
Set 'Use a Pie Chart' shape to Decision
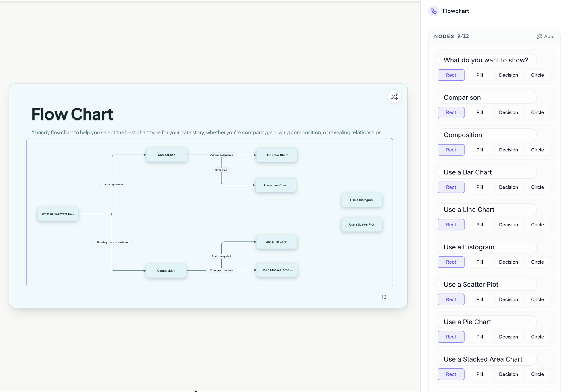pos(508,337)
